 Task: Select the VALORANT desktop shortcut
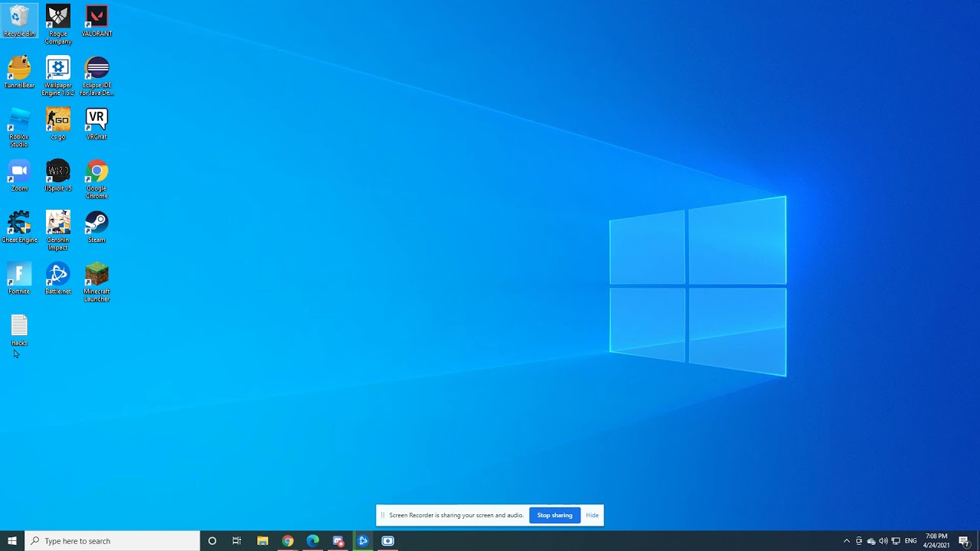pos(96,21)
